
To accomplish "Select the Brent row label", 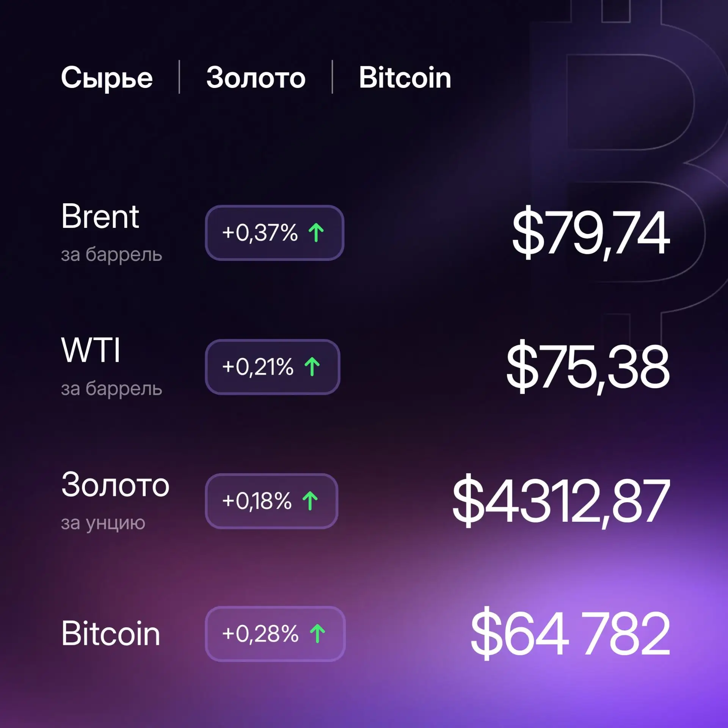I will point(100,216).
